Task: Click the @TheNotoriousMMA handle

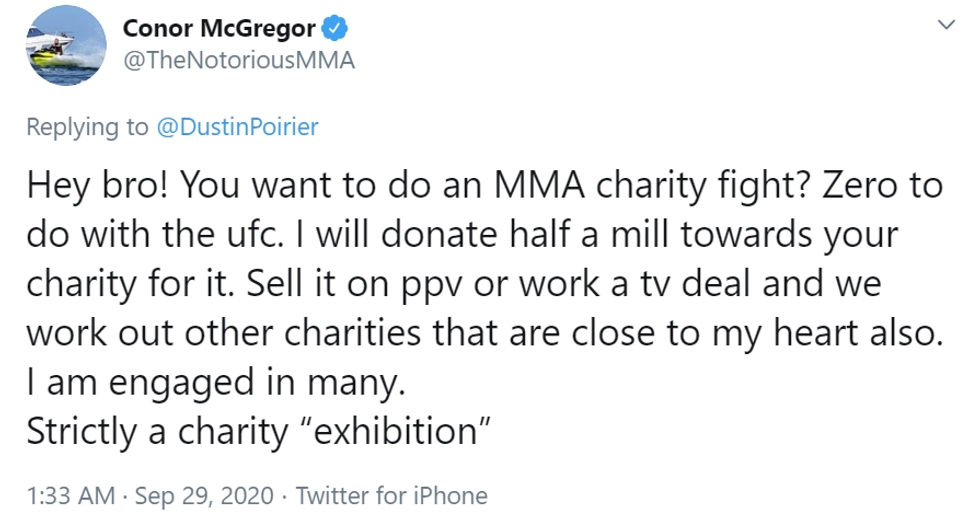Action: (x=238, y=60)
